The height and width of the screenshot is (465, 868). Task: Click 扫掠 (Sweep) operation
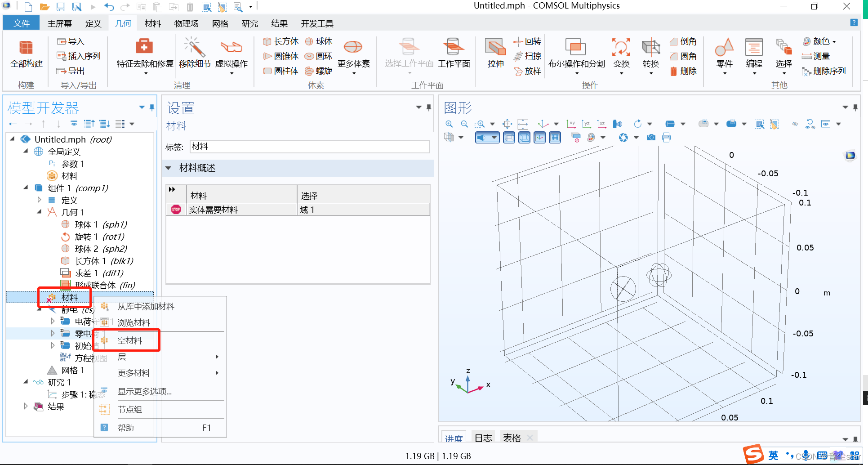(527, 56)
